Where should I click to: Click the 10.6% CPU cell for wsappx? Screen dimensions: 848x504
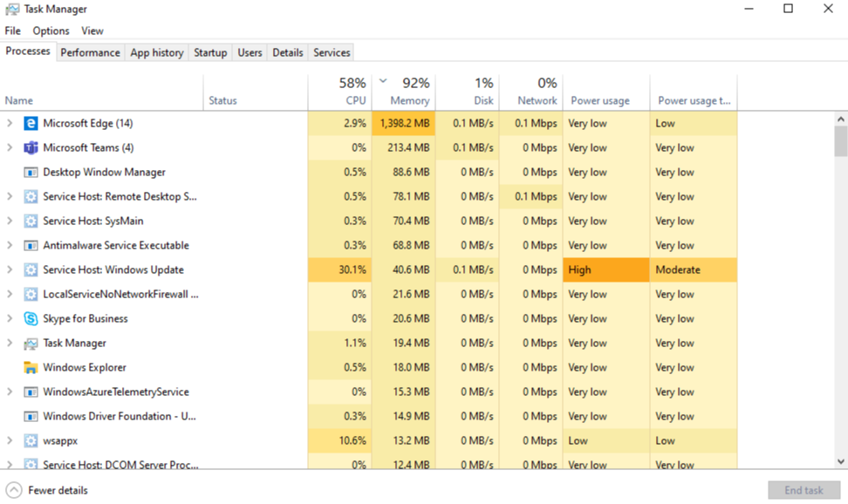[339, 440]
